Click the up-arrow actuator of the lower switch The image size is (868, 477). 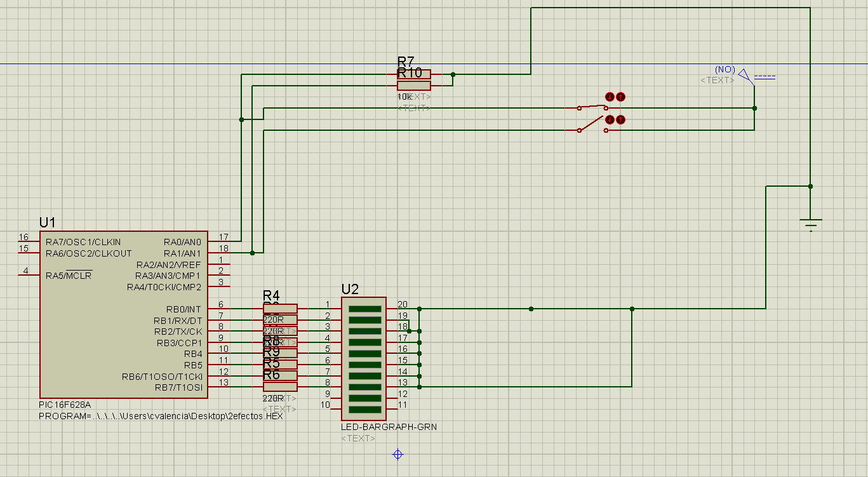[x=621, y=119]
